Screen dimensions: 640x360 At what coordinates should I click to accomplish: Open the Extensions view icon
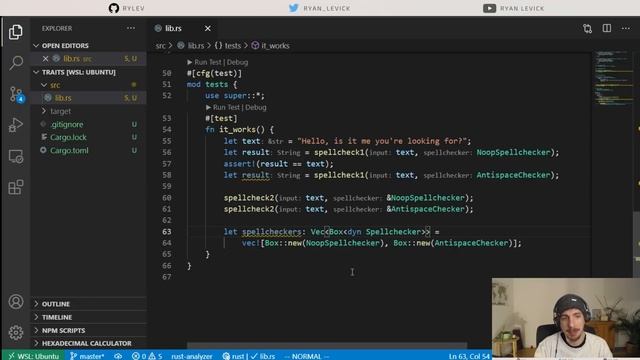pos(16,187)
